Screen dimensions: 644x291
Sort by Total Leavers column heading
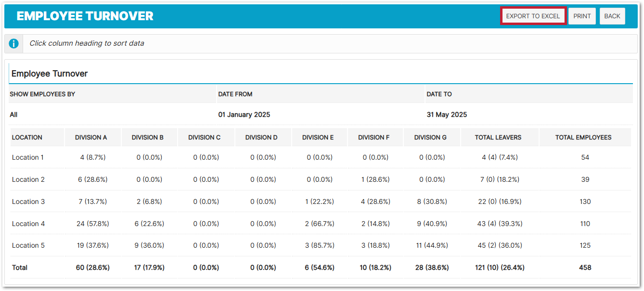[498, 138]
